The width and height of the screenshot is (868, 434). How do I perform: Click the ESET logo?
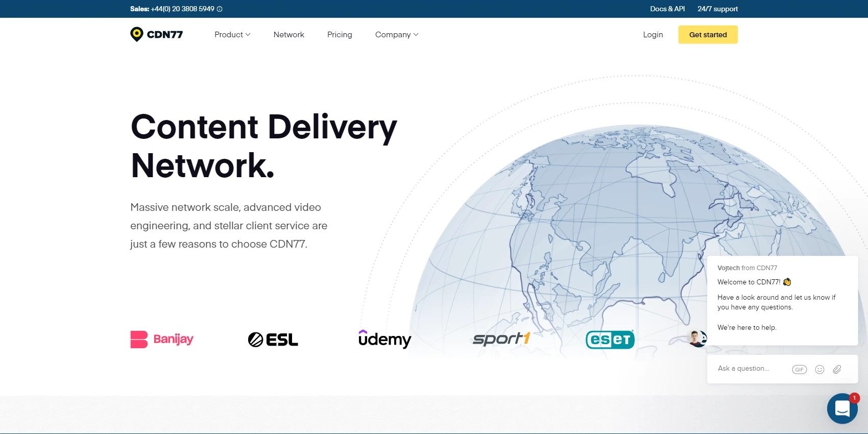[x=610, y=339]
